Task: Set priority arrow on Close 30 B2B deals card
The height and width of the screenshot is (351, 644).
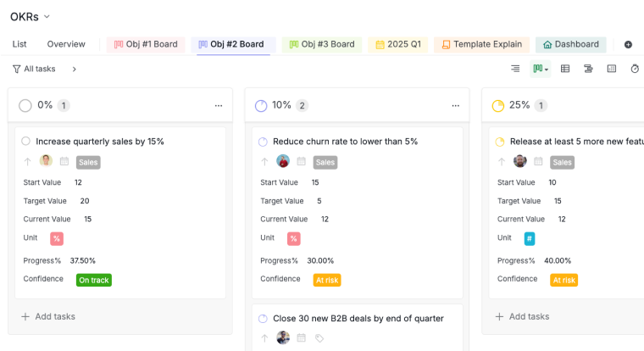Action: point(264,338)
